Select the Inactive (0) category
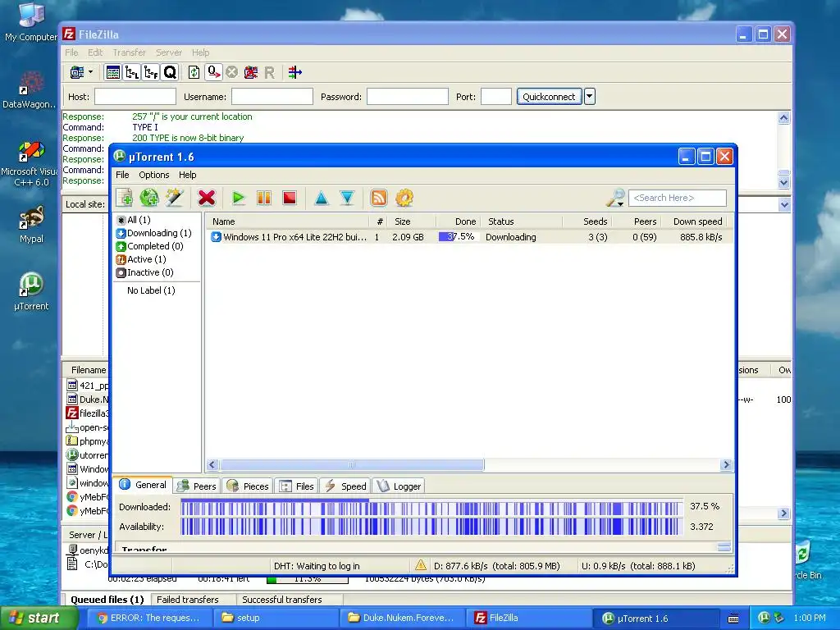The image size is (840, 630). click(145, 272)
